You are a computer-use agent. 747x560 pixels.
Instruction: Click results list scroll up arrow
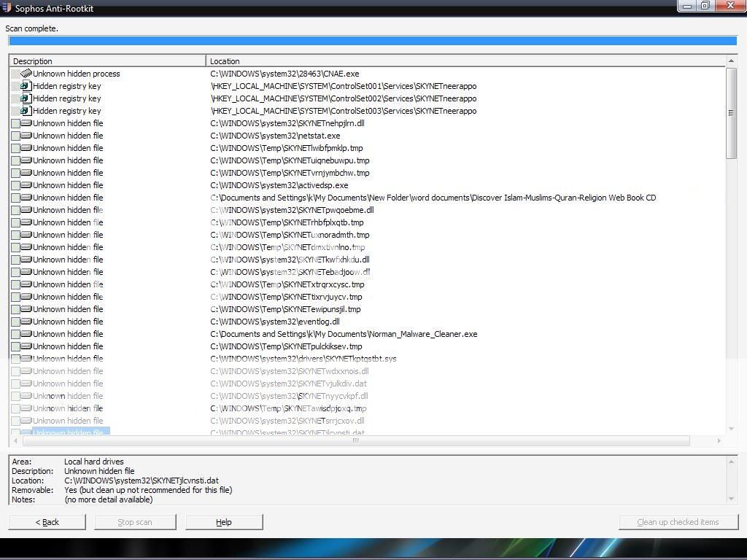[731, 61]
